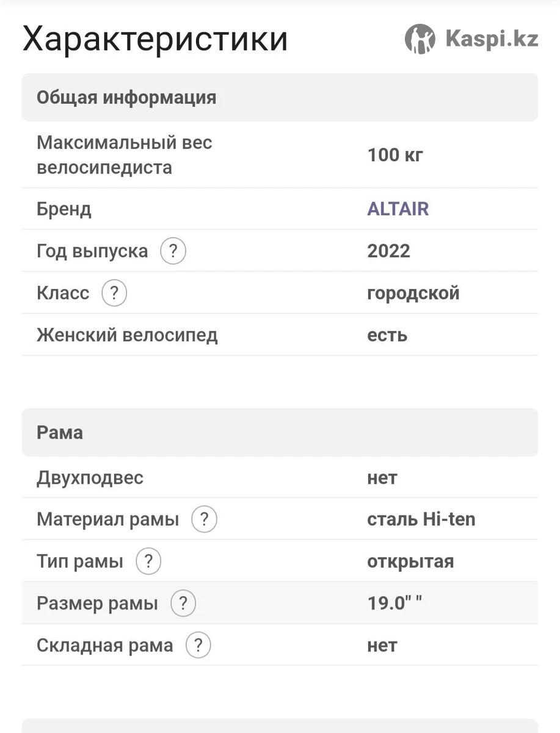Tap the Kaspi.kz logo icon
Screen dimensions: 560x733
(x=420, y=39)
